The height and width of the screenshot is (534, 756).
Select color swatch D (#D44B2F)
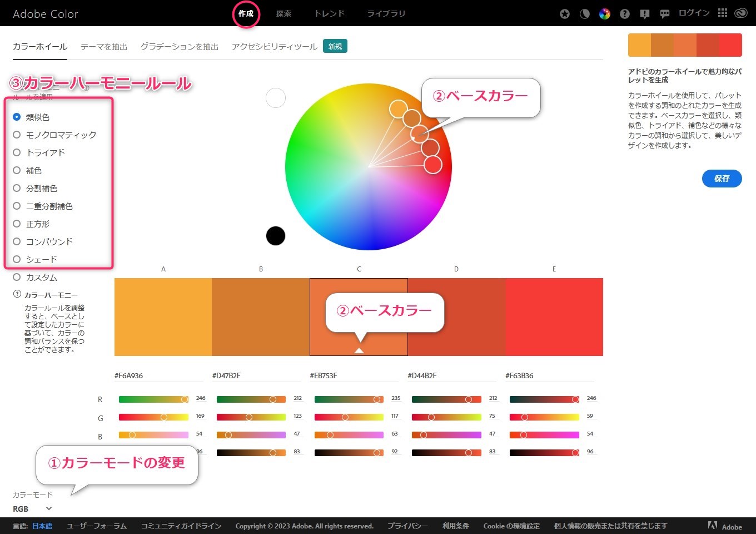(x=456, y=317)
